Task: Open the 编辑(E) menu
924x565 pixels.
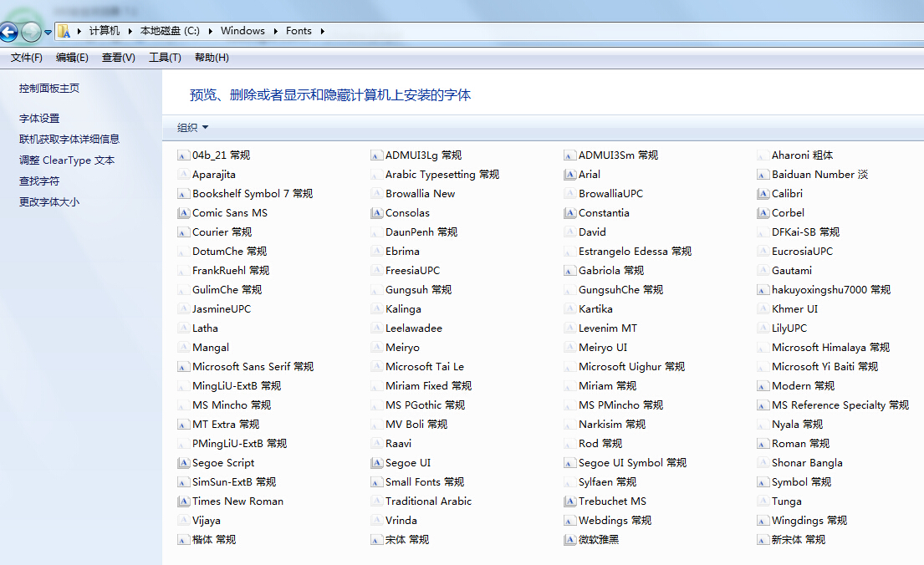Action: (x=72, y=57)
